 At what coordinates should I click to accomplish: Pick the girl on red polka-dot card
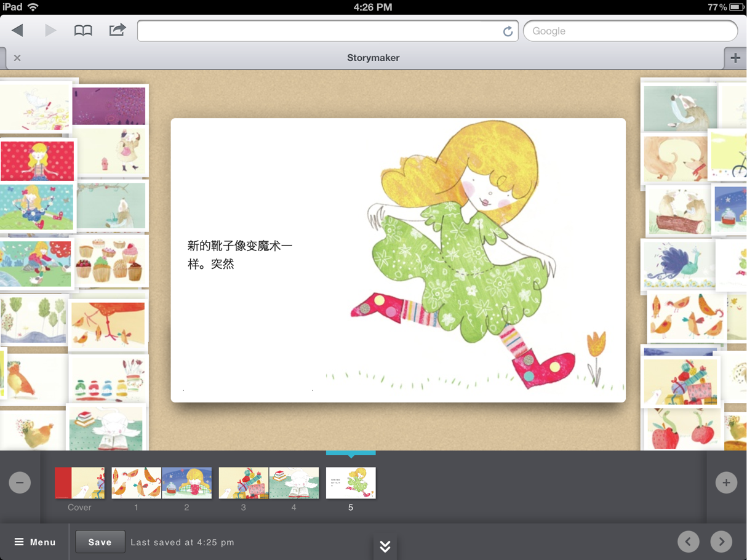38,161
